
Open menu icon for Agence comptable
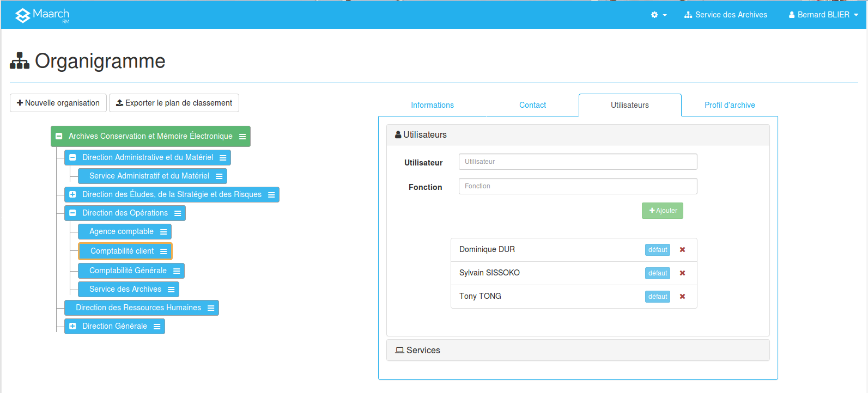tap(163, 232)
